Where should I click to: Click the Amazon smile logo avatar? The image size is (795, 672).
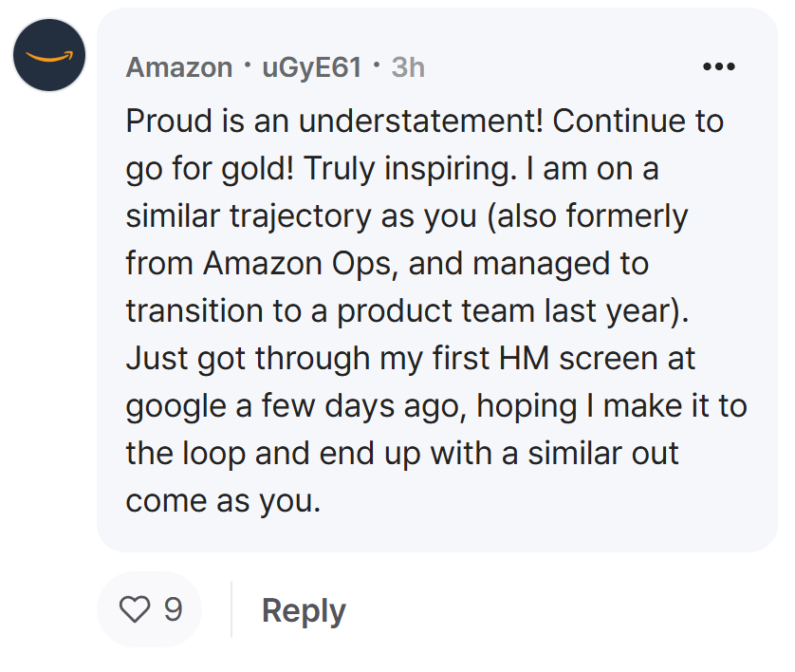tap(49, 55)
